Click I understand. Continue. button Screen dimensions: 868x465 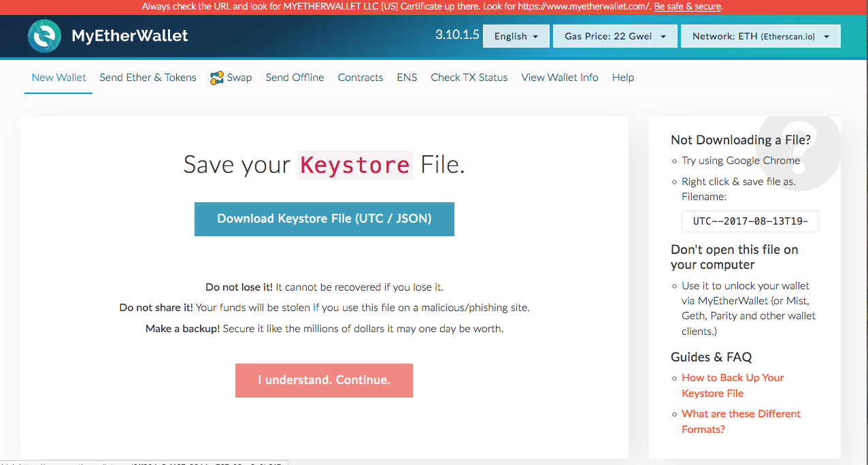click(324, 381)
